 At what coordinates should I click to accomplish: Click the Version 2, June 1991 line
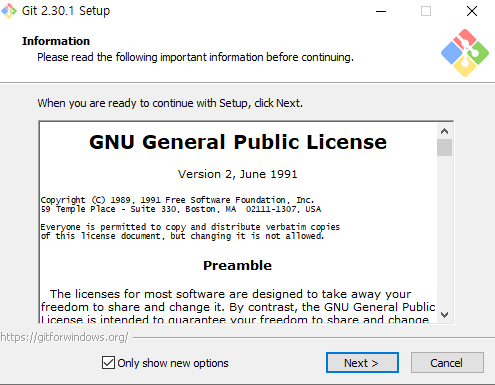237,174
